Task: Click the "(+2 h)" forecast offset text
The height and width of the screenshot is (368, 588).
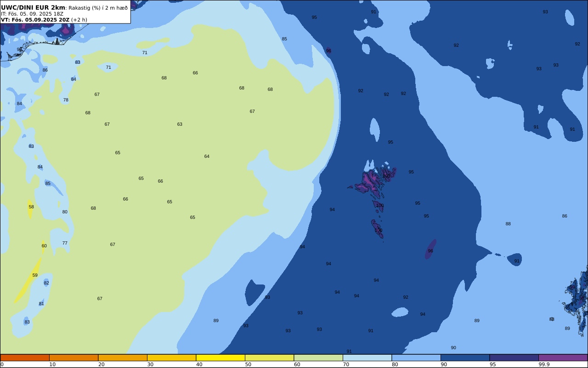Action: pos(79,20)
